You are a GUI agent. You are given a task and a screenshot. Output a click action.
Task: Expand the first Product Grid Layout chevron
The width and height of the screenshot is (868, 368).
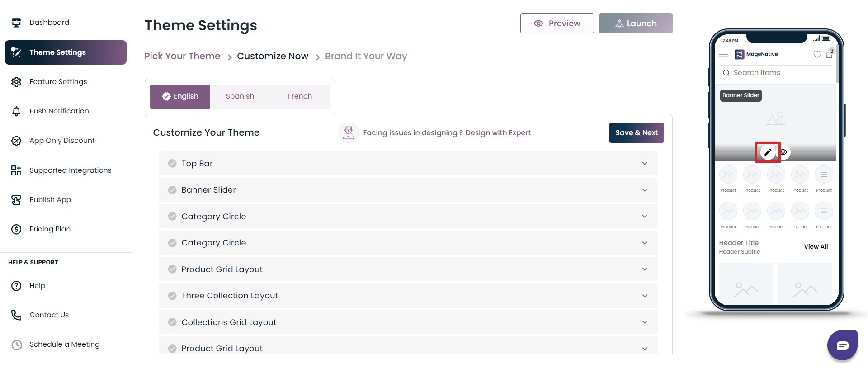tap(645, 269)
